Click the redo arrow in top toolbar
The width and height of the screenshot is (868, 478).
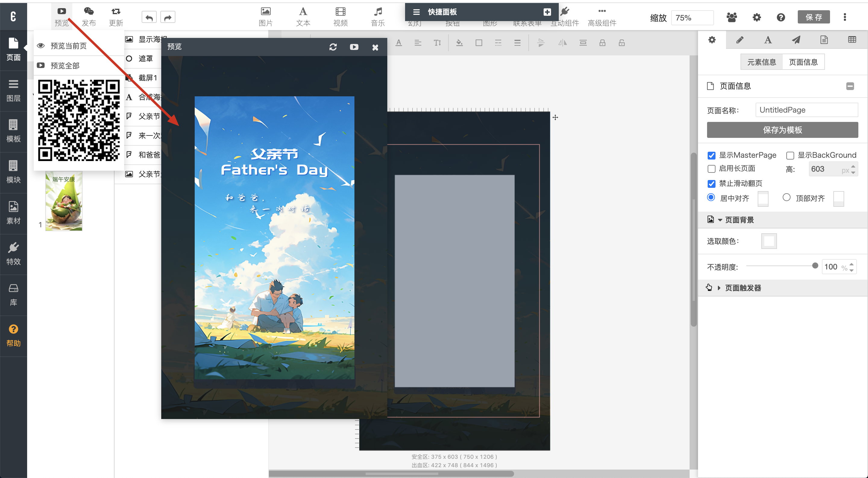tap(168, 17)
